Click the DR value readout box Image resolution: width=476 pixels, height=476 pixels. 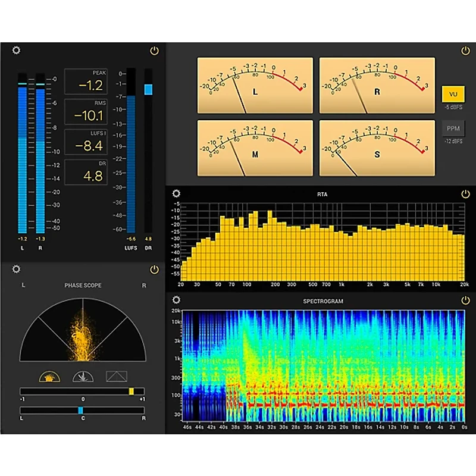pyautogui.click(x=86, y=172)
